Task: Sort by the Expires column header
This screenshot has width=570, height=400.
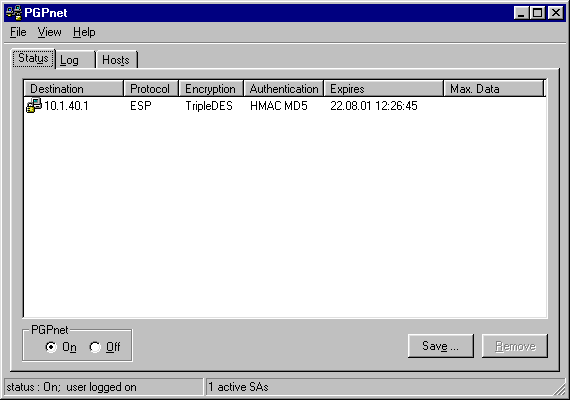Action: pos(384,88)
